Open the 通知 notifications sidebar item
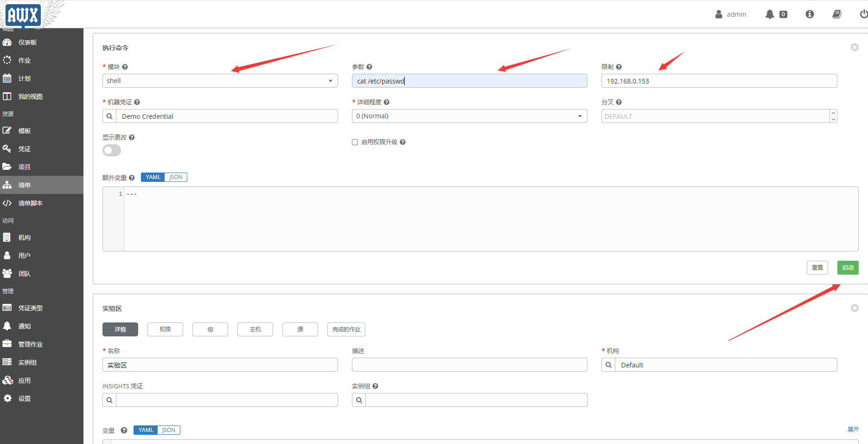The image size is (868, 444). click(x=24, y=326)
